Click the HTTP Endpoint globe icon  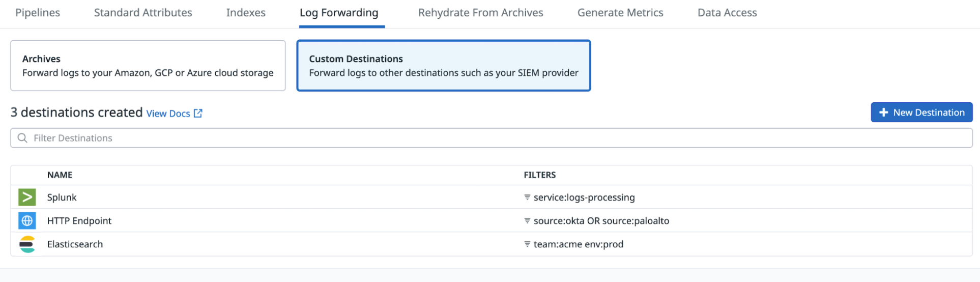tap(27, 220)
